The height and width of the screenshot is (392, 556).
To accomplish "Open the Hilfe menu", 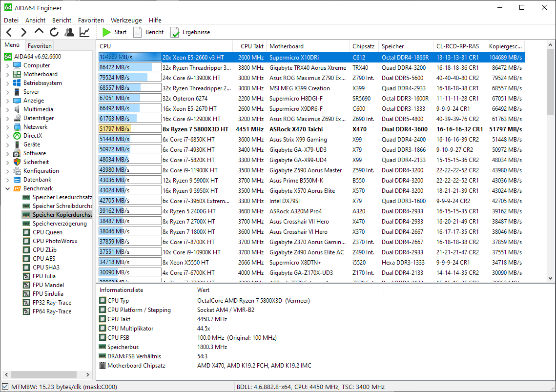I will (155, 20).
